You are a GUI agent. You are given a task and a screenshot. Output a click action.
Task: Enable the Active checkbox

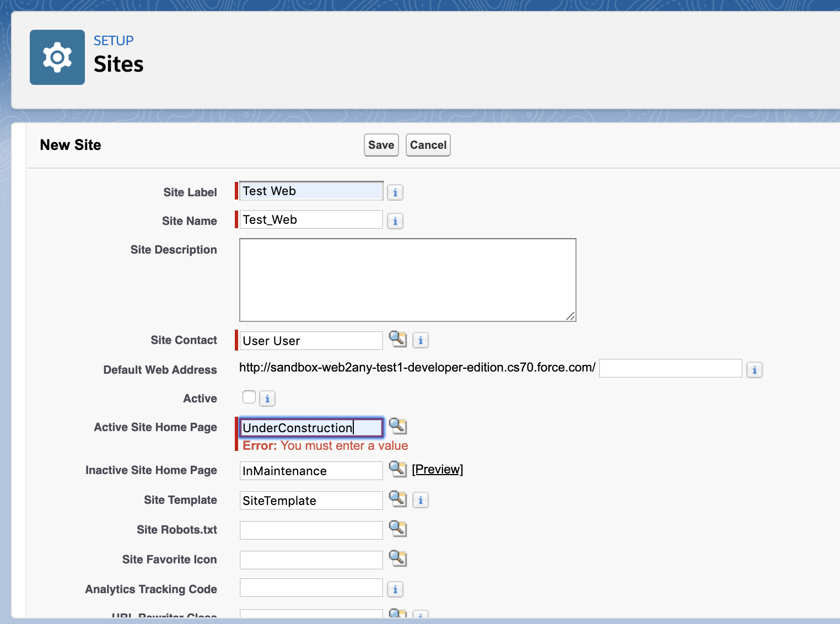coord(249,397)
